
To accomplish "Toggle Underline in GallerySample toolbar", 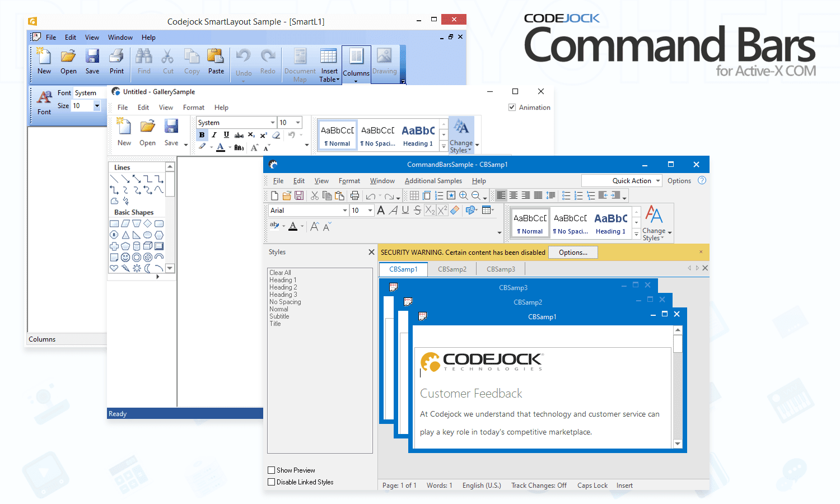I will click(x=226, y=135).
